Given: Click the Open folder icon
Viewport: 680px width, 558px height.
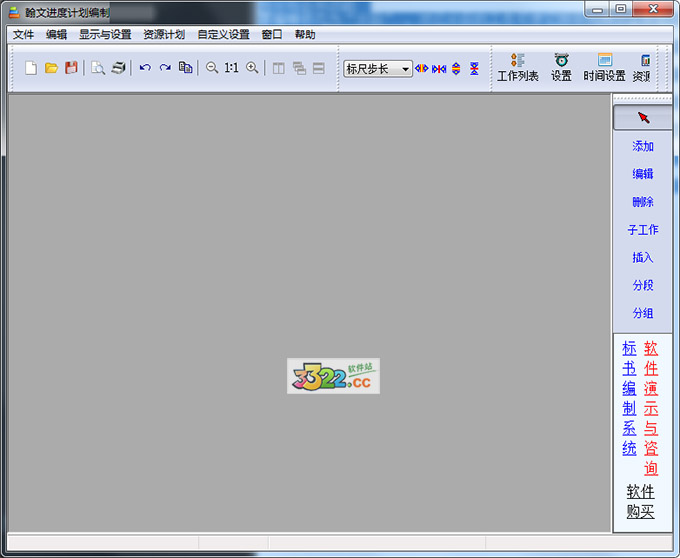Looking at the screenshot, I should tap(51, 68).
